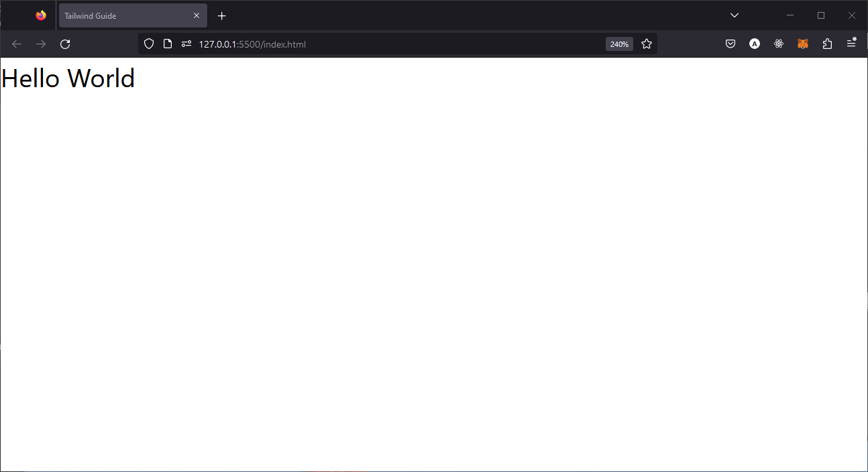Show site information page icon
The width and height of the screenshot is (868, 472).
pos(168,44)
